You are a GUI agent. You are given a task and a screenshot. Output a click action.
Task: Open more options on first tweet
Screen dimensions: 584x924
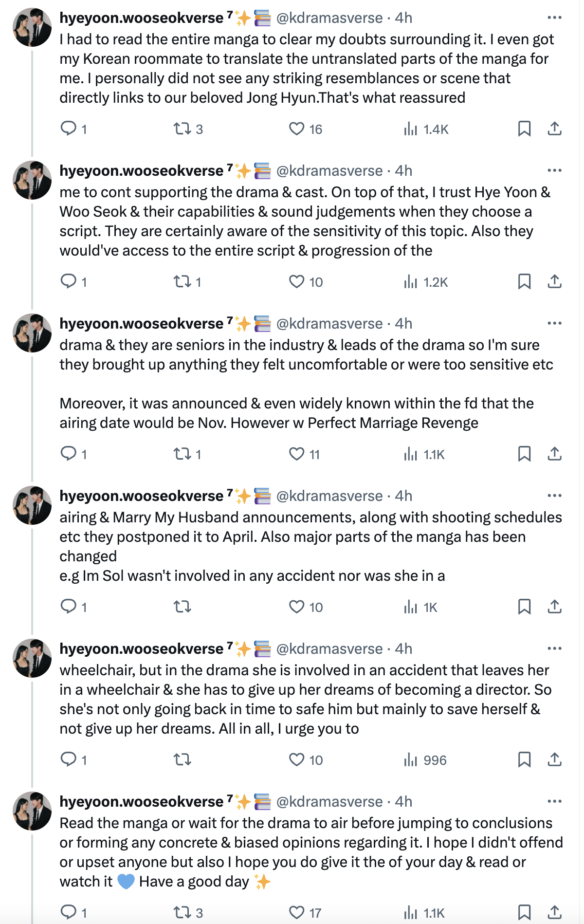pos(554,18)
